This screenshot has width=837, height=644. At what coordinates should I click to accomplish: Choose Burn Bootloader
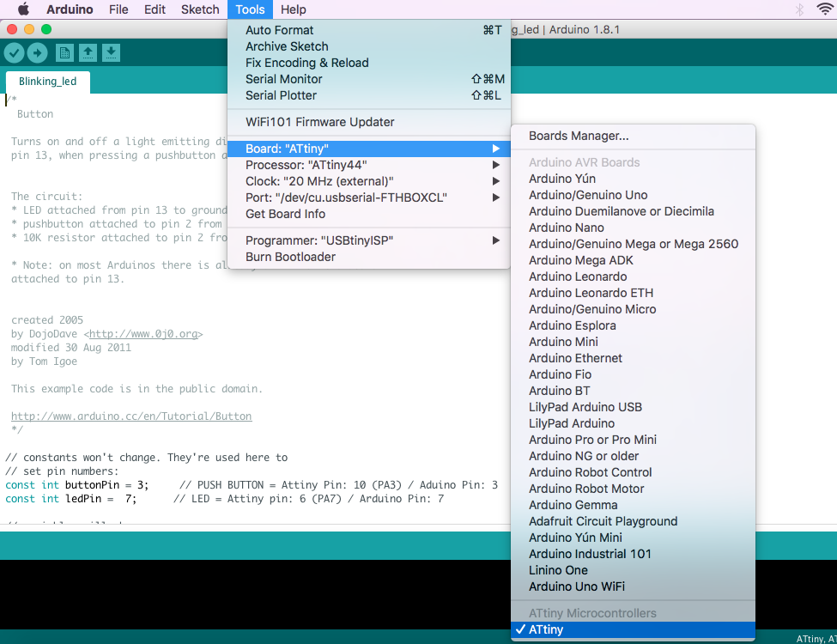369,257
